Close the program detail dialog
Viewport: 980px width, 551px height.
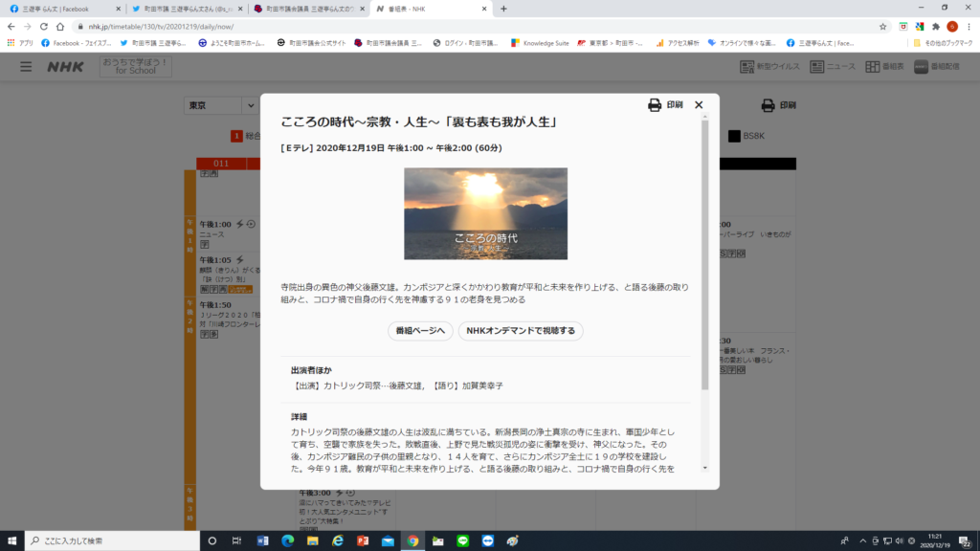(x=699, y=105)
